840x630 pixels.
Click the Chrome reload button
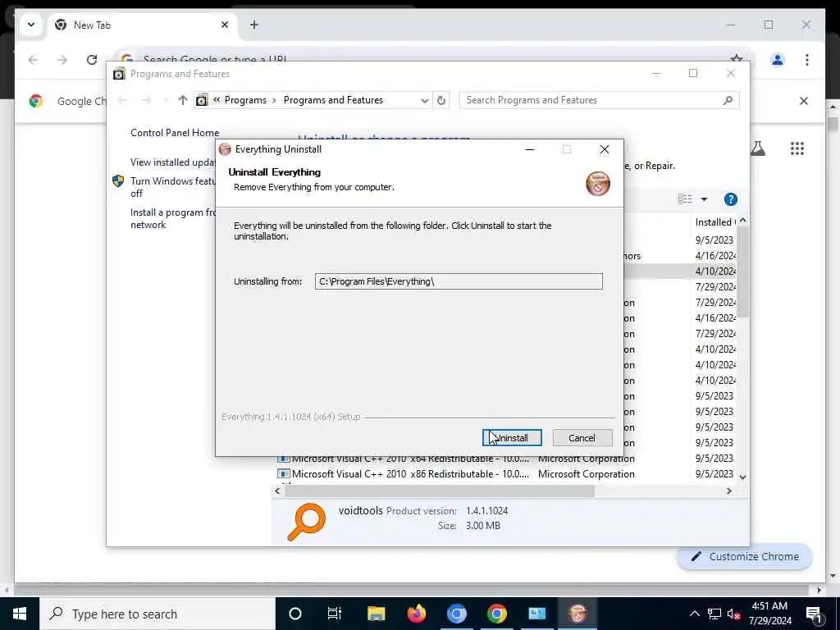[x=92, y=59]
